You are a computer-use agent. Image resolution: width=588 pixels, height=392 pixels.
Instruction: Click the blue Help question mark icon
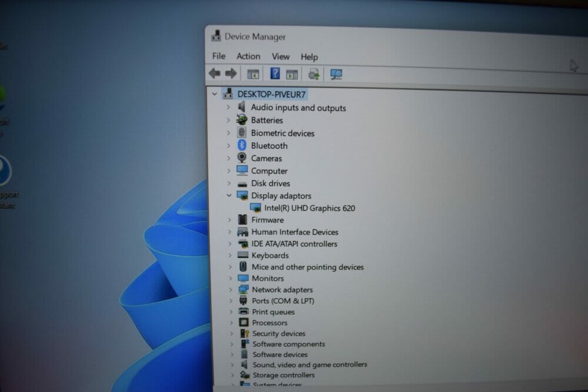275,73
